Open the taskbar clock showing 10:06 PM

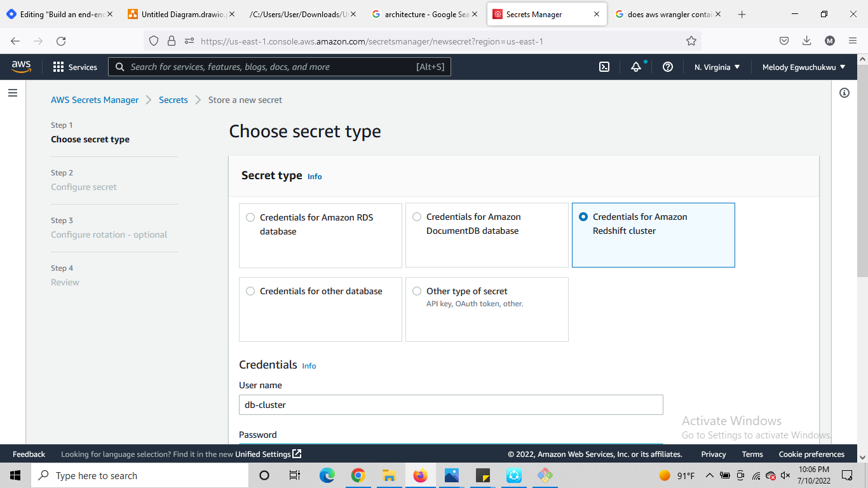click(x=813, y=475)
